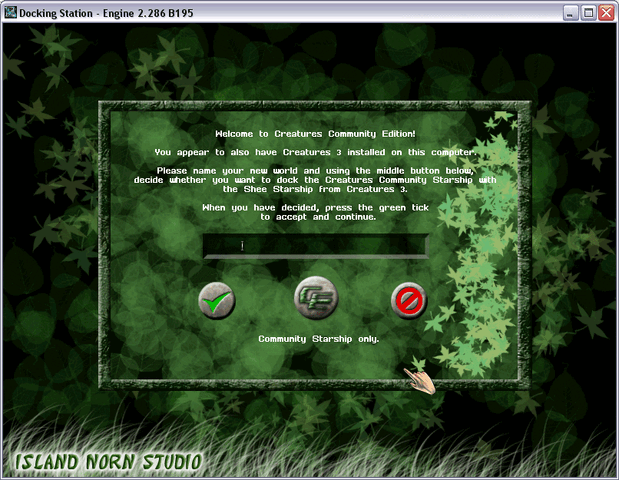Maximize the Docking Station window

pos(588,13)
